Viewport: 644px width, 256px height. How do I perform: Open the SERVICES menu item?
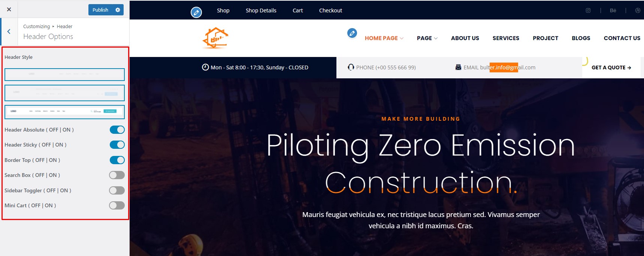506,38
